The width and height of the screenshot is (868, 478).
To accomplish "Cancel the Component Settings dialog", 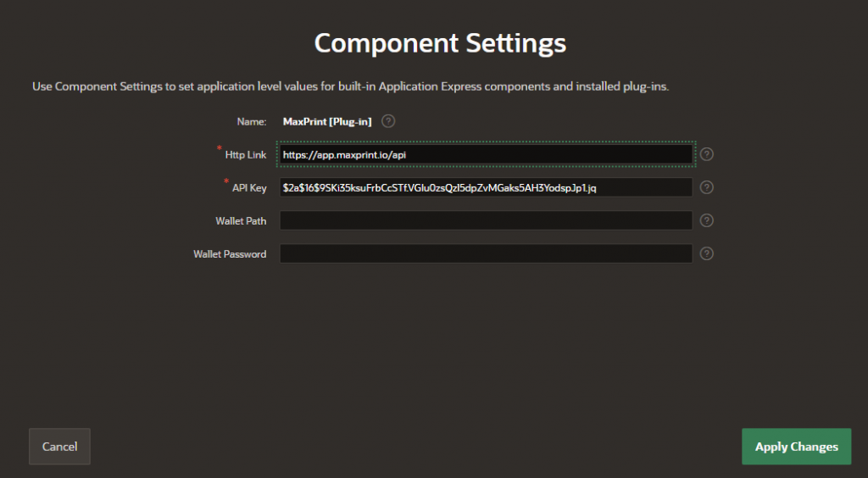I will tap(59, 447).
